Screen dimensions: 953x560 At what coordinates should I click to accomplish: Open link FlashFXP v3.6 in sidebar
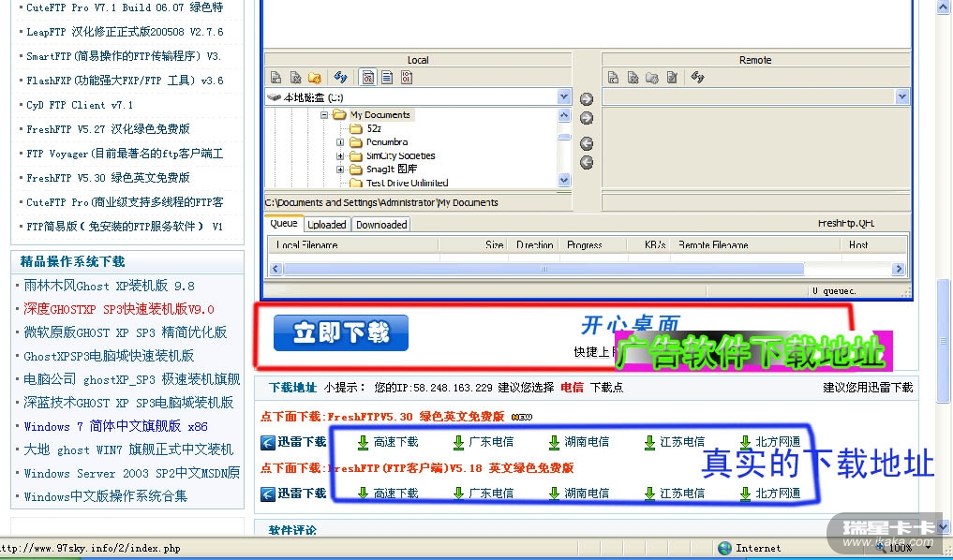[125, 81]
